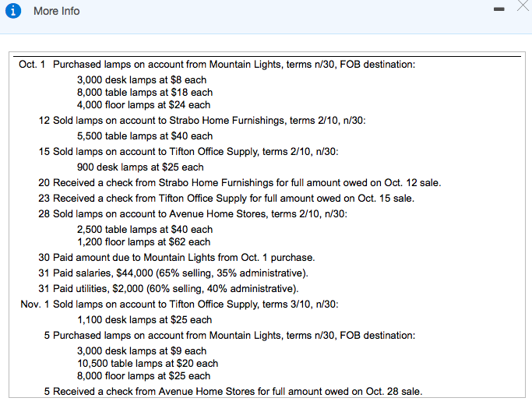The width and height of the screenshot is (532, 412).
Task: Click '900 desk lamps at $25 each'
Action: pyautogui.click(x=140, y=167)
